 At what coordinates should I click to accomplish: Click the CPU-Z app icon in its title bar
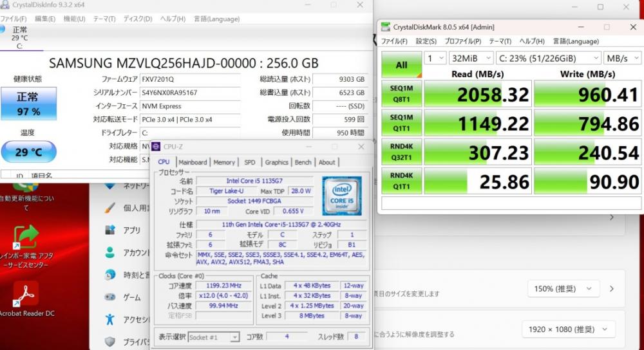[156, 147]
